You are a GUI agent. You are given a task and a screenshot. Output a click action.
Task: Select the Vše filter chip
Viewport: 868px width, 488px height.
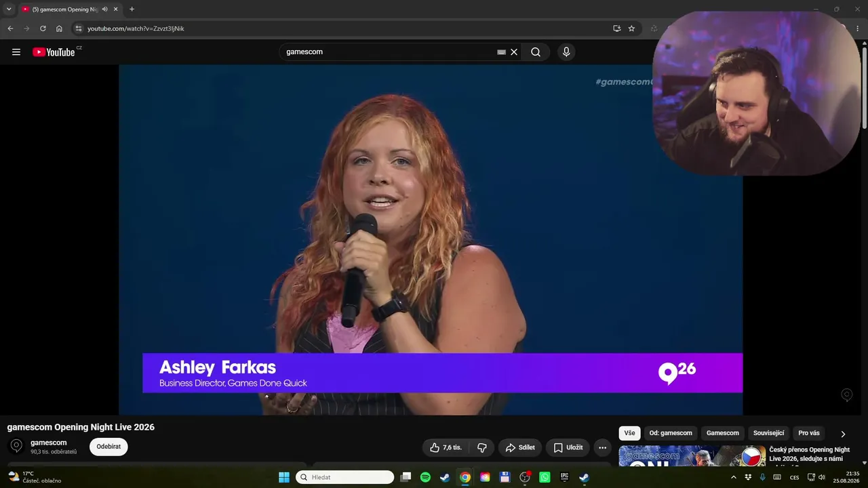pyautogui.click(x=629, y=433)
